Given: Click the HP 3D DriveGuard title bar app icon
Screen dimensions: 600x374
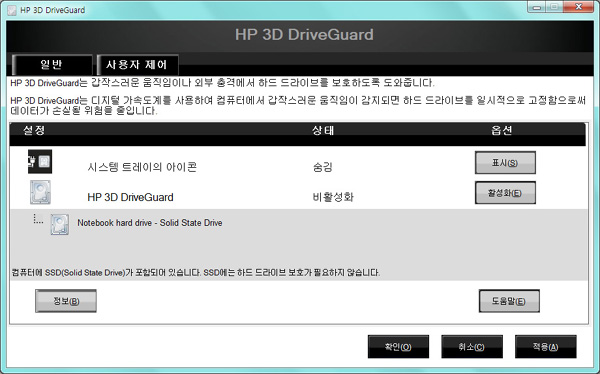Looking at the screenshot, I should coord(13,10).
